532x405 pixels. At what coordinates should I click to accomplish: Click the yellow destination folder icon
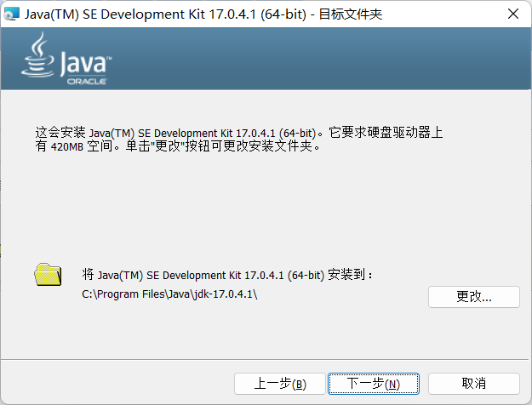(x=48, y=275)
